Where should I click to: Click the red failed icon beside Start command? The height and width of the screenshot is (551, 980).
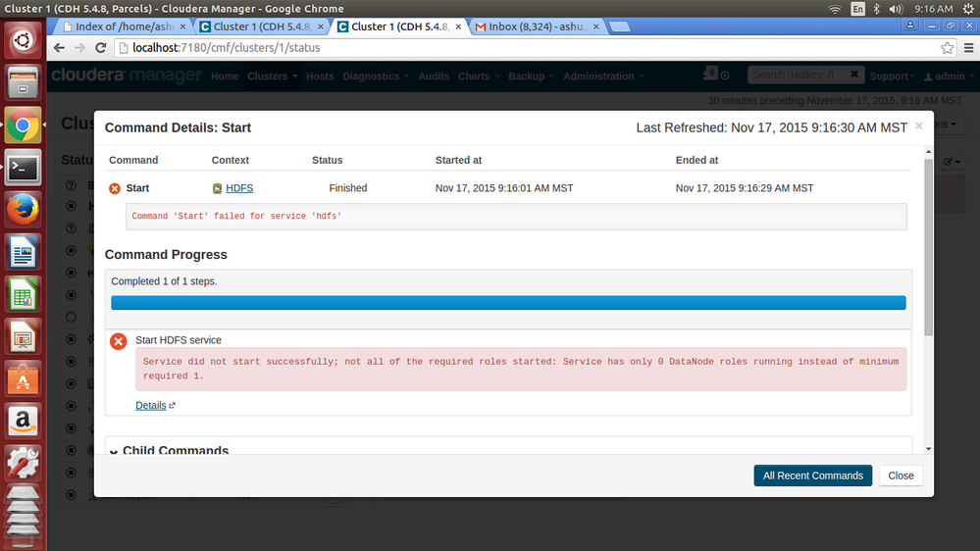[115, 188]
